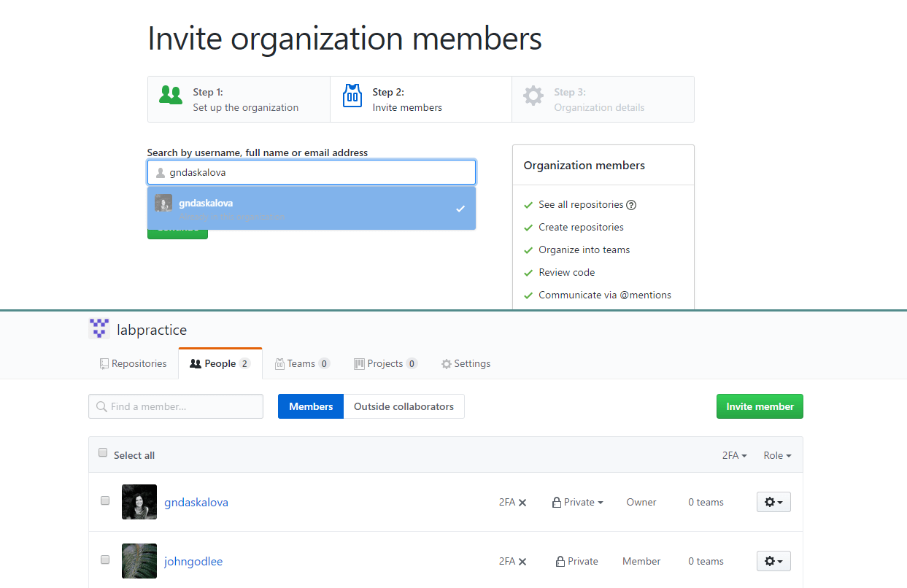
Task: Click the 2FA cross icon on gndaskalova's row
Action: pyautogui.click(x=522, y=502)
